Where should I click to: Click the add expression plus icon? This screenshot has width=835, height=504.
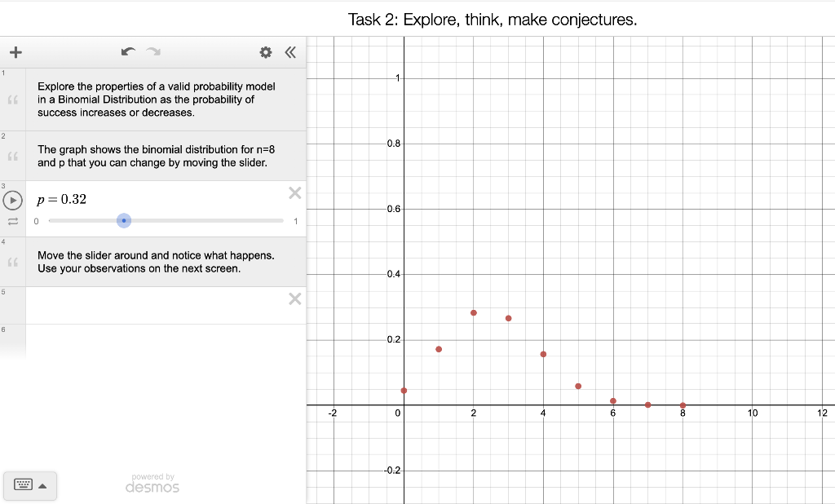[x=15, y=51]
